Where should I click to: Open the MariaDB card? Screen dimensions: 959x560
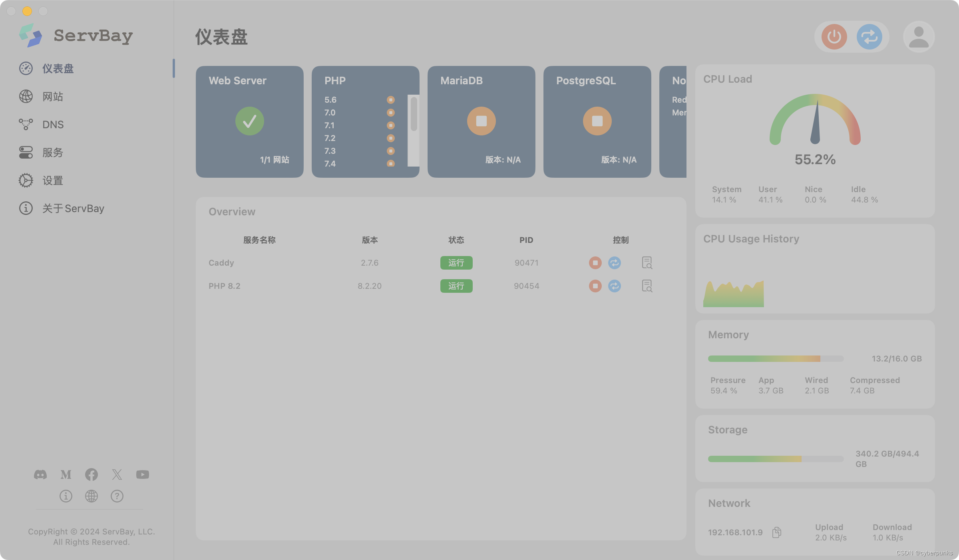[x=481, y=122]
